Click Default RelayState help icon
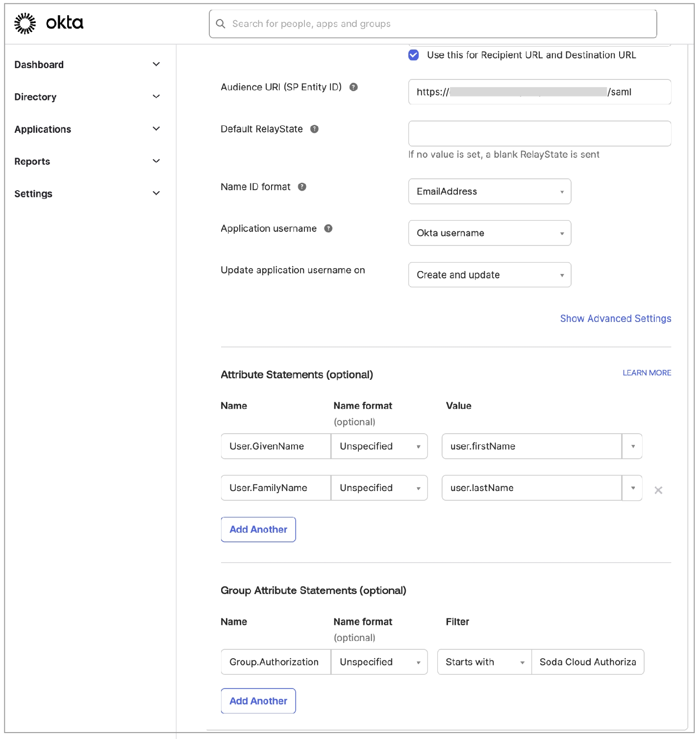 click(315, 129)
